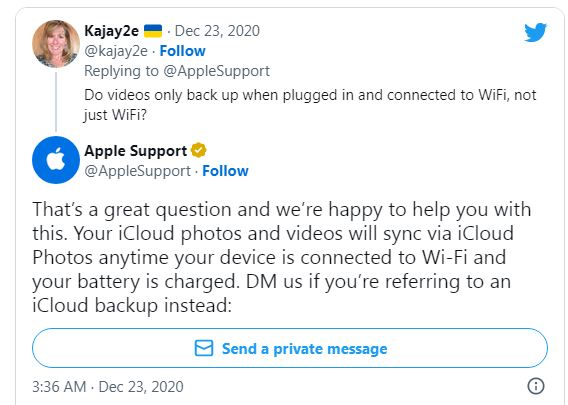Click Kajay2e's question tweet text
This screenshot has width=568, height=405.
click(310, 105)
